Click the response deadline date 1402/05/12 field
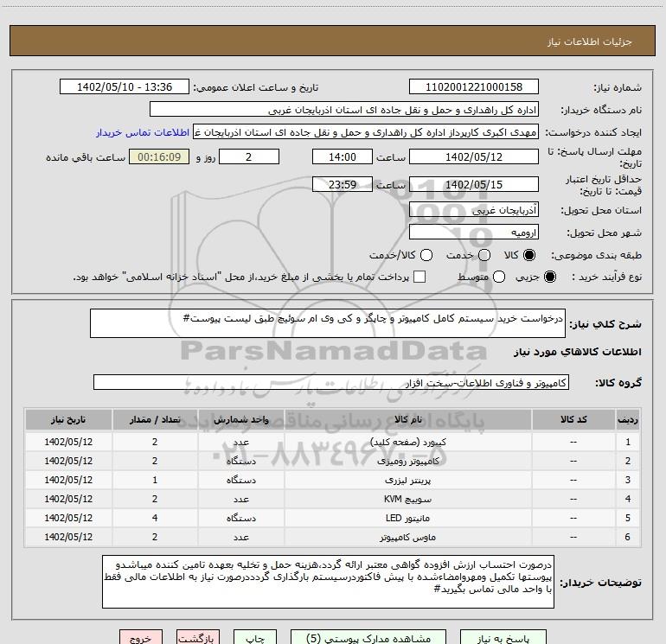 (474, 156)
